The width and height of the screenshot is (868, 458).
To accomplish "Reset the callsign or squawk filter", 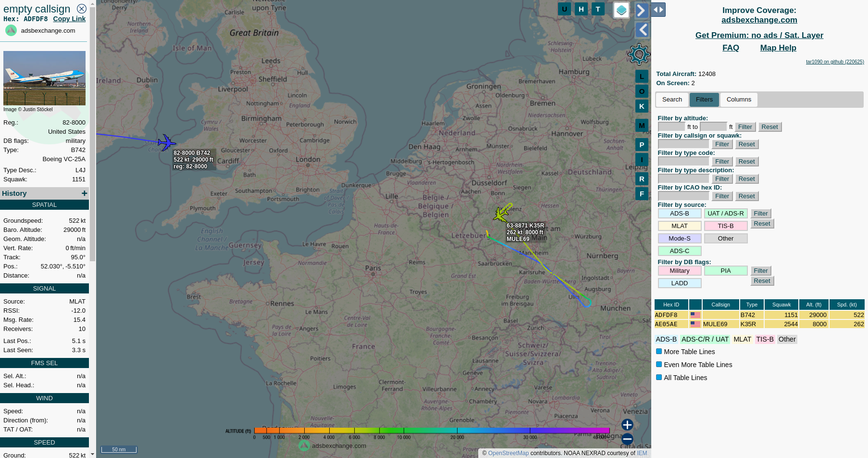I will coord(746,144).
